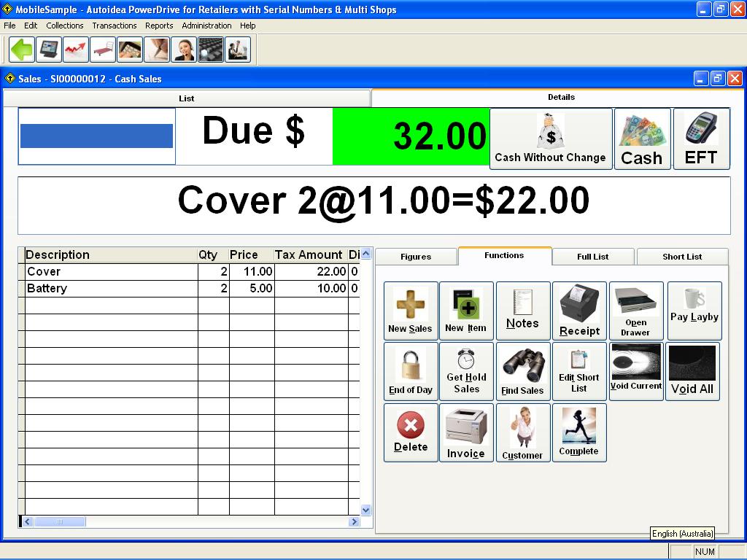Image resolution: width=747 pixels, height=560 pixels.
Task: Start a New Sales transaction
Action: tap(410, 311)
